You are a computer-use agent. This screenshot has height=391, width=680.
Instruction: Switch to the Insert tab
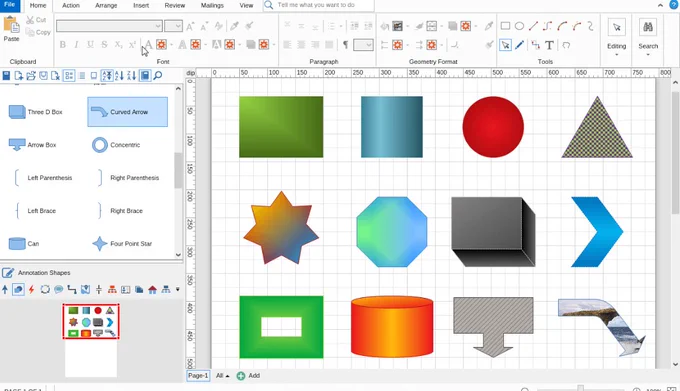tap(141, 5)
